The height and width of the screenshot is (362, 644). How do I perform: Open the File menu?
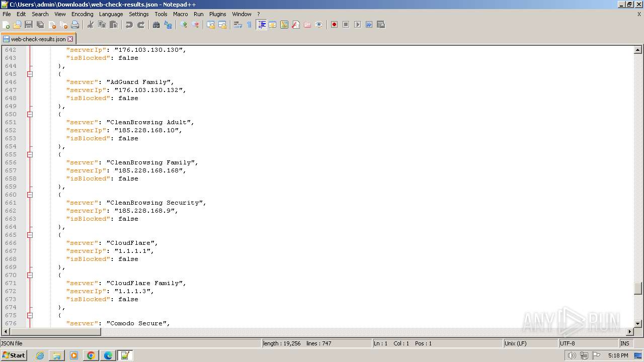[7, 14]
